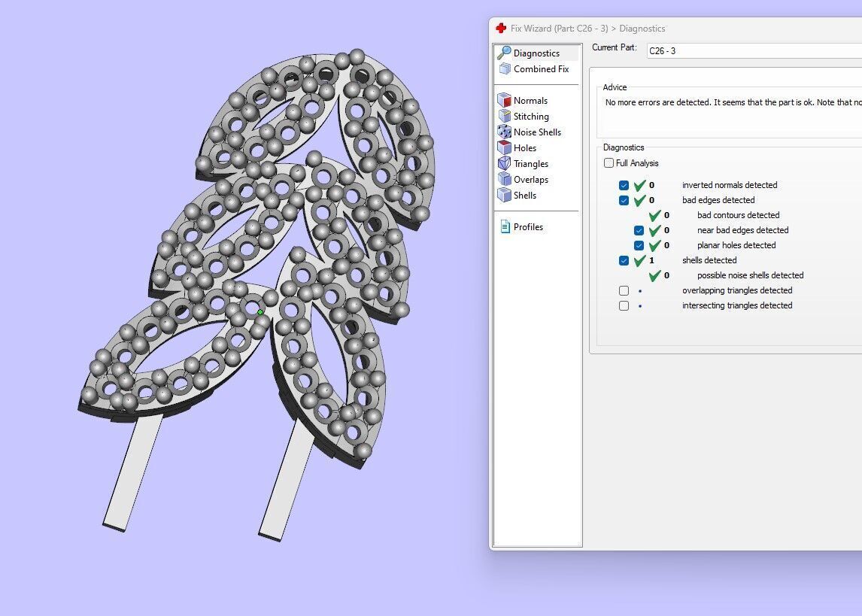Click the Current Part field C26 - 3
Image resolution: width=862 pixels, height=616 pixels.
(754, 50)
